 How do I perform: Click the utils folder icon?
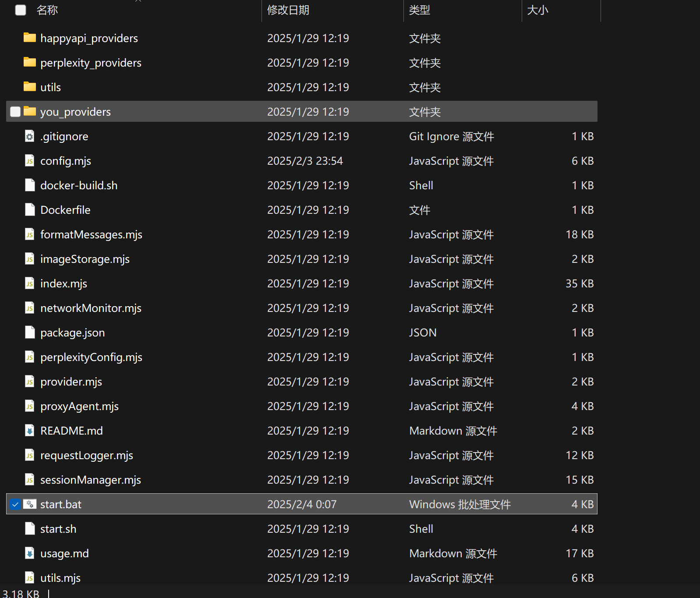29,87
